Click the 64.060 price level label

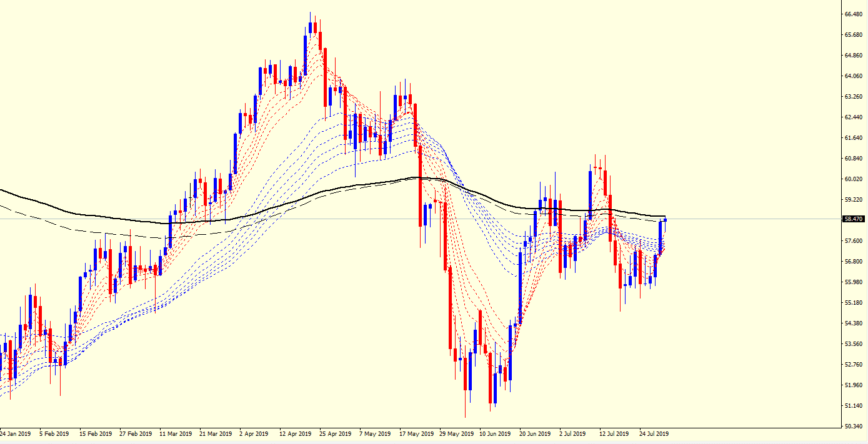pyautogui.click(x=854, y=76)
